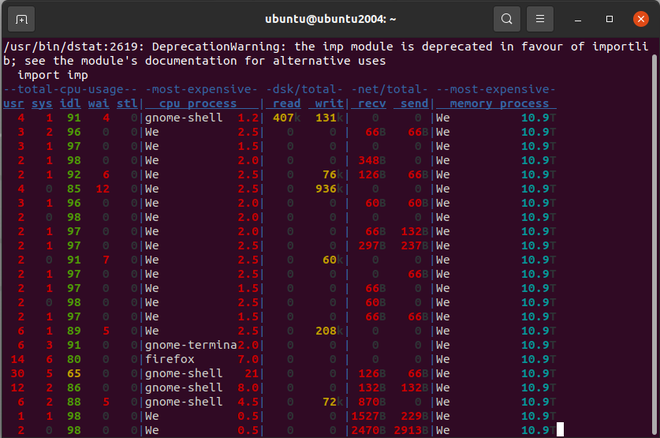This screenshot has height=438, width=660.
Task: Click the terminal scrollbar
Action: 654,244
